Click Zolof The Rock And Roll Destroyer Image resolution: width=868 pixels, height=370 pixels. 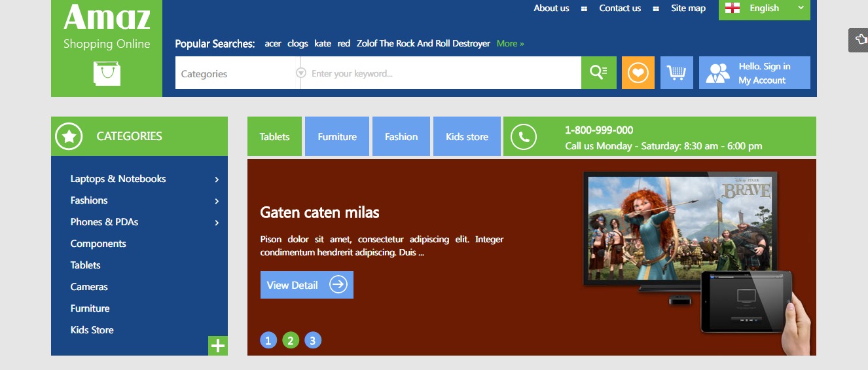point(424,43)
